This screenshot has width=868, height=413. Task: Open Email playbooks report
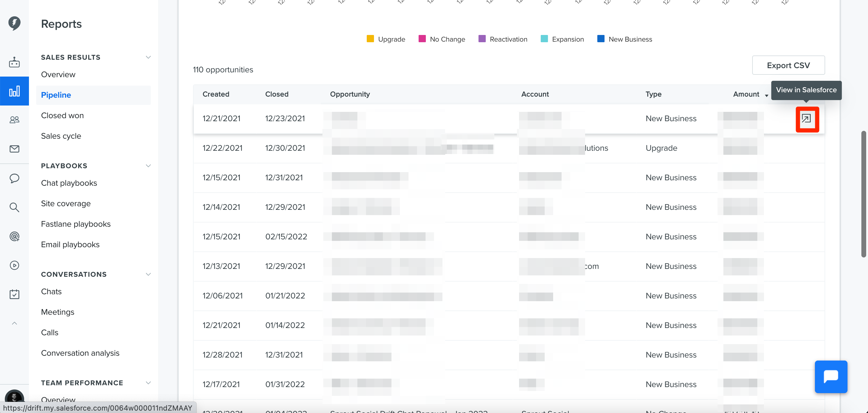tap(70, 244)
